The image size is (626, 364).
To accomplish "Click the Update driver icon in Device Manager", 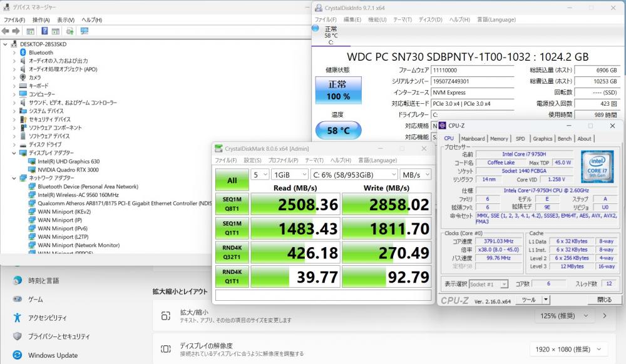I will tap(70, 31).
